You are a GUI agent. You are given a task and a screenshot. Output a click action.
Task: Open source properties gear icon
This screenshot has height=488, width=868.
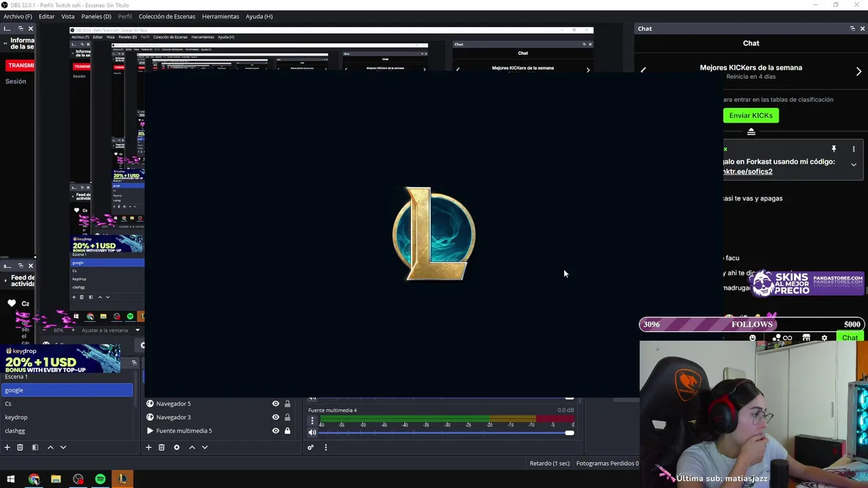pyautogui.click(x=176, y=447)
